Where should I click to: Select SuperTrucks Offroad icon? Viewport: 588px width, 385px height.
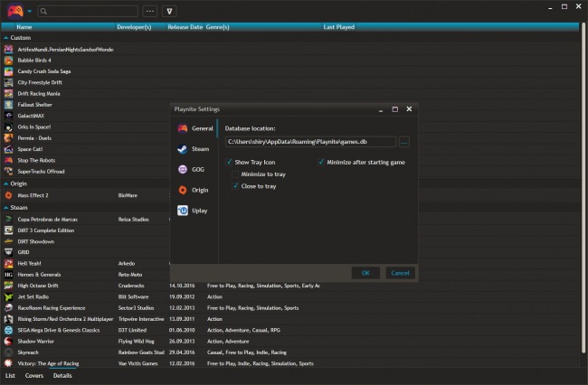(x=8, y=172)
